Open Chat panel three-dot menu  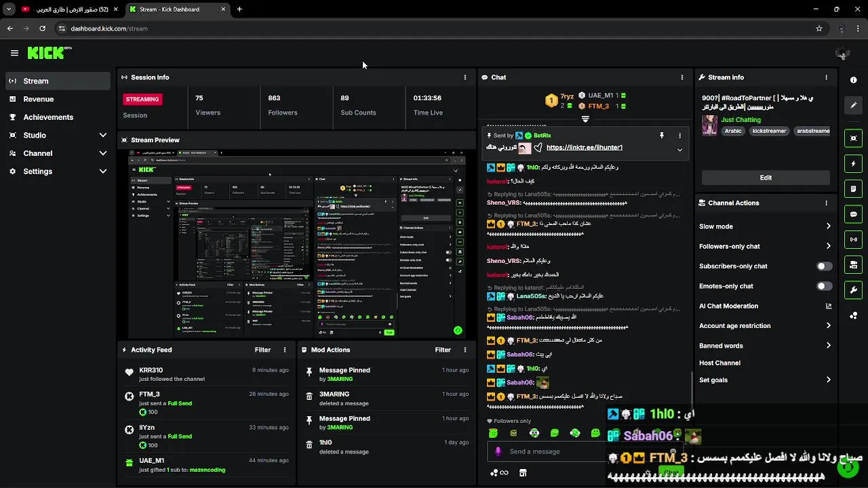[x=682, y=77]
